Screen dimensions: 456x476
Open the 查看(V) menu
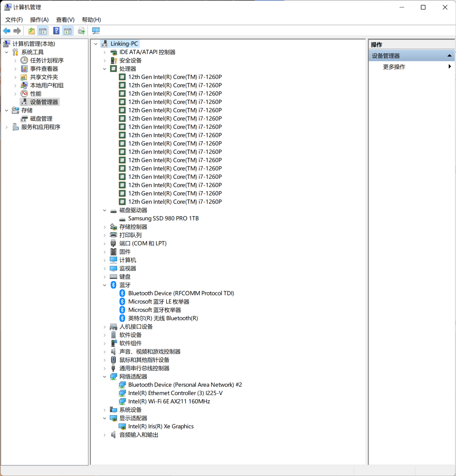[x=65, y=20]
